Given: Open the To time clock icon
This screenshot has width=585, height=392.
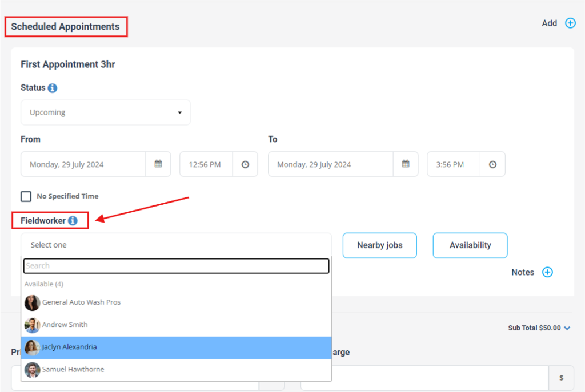Looking at the screenshot, I should pyautogui.click(x=492, y=164).
